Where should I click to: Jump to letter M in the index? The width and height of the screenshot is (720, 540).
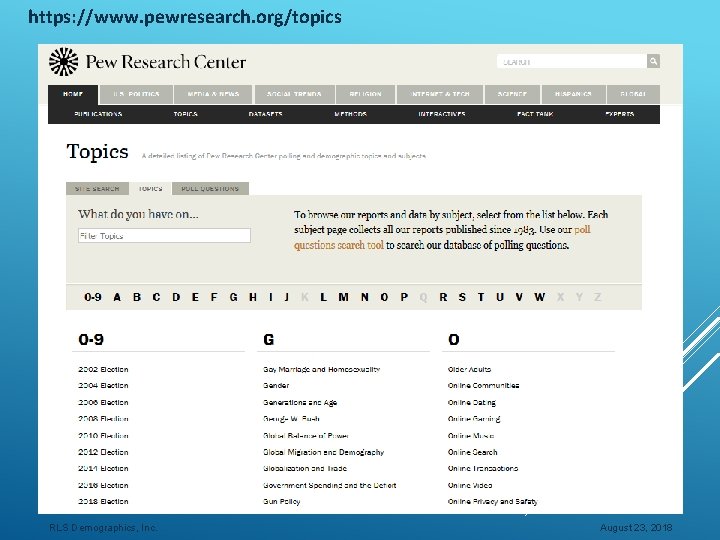point(343,297)
